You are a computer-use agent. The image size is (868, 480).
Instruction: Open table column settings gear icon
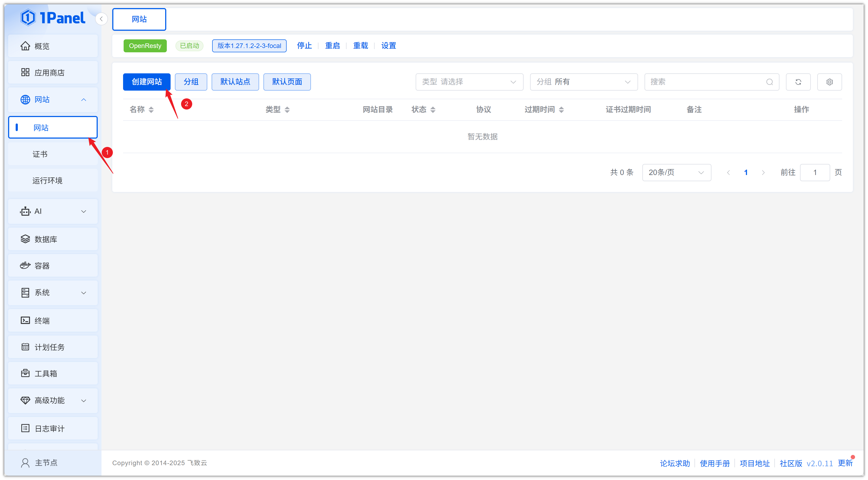(x=829, y=82)
